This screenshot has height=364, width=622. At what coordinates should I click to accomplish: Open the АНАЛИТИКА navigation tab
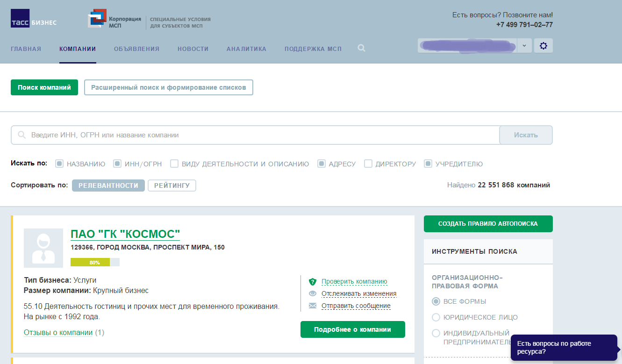(246, 49)
